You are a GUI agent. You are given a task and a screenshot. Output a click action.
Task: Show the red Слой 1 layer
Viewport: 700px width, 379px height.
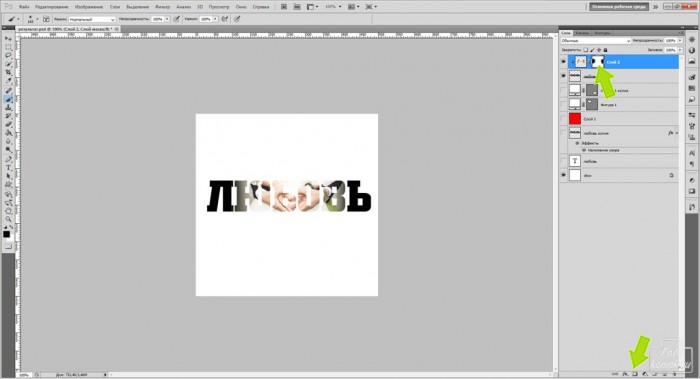(x=563, y=119)
